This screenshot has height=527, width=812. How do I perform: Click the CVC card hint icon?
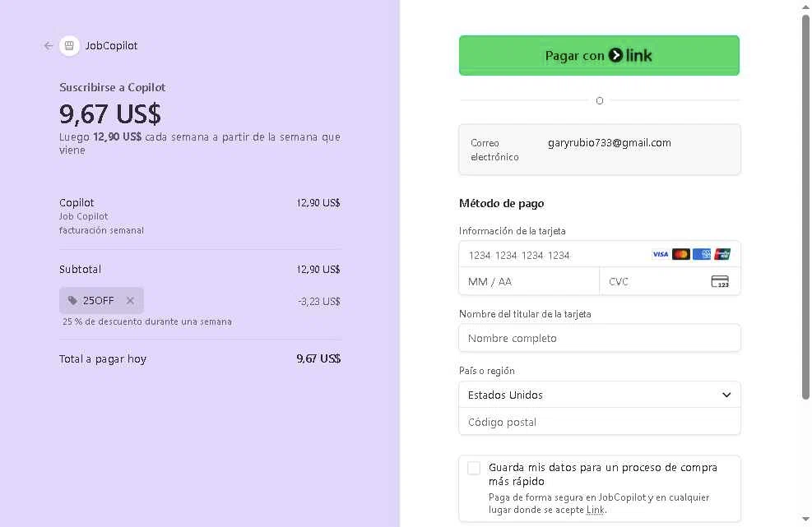coord(720,282)
